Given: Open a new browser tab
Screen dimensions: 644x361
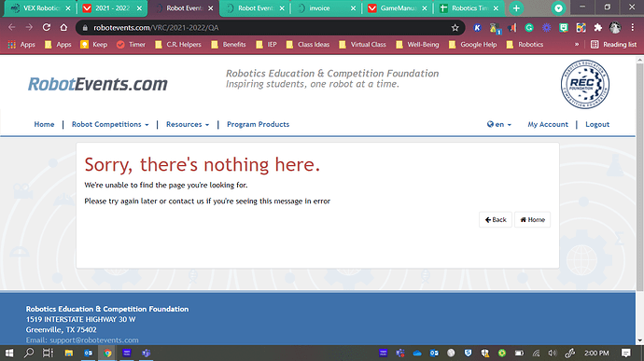Looking at the screenshot, I should coord(516,8).
